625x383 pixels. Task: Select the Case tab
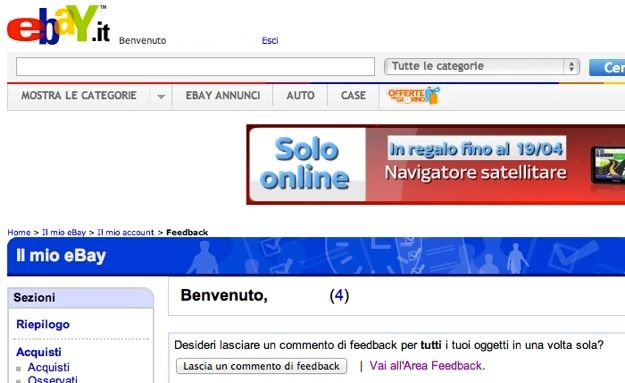353,96
